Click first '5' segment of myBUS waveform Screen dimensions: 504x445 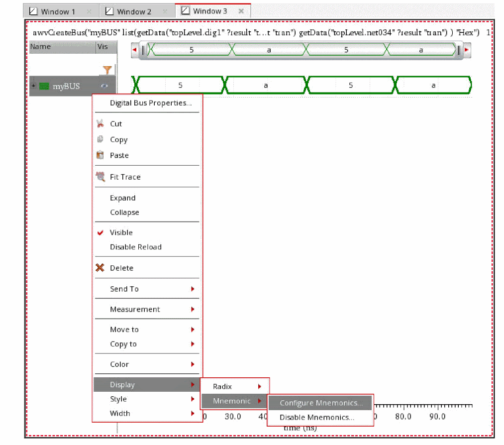pos(180,85)
